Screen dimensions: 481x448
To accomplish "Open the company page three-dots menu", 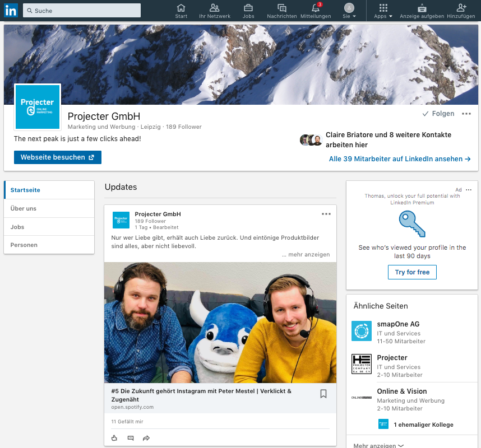I will (x=466, y=114).
